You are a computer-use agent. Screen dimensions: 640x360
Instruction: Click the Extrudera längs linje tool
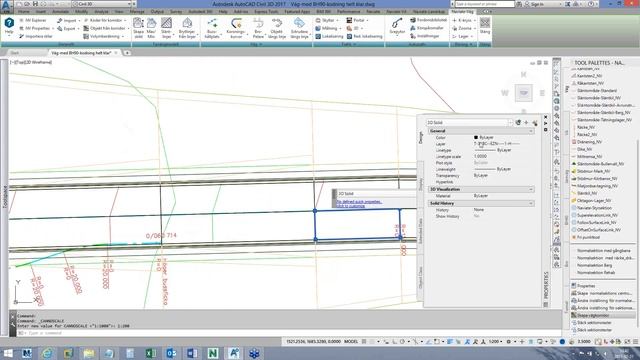299,28
